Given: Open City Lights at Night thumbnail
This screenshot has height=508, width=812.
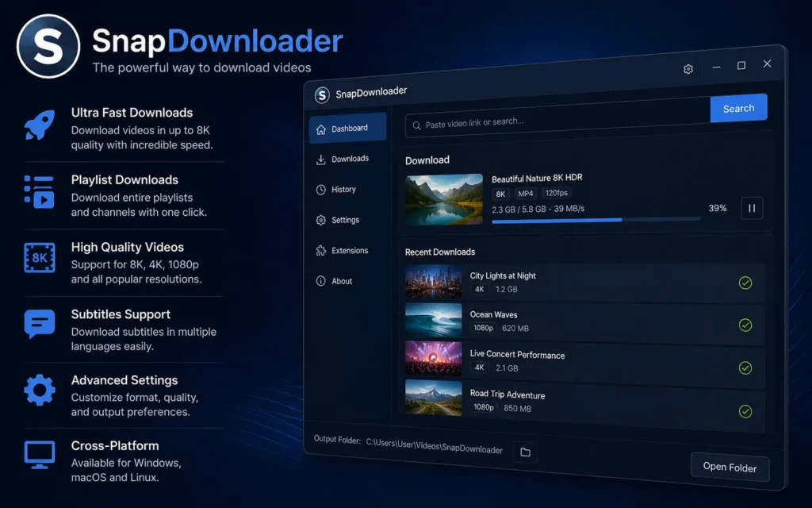Looking at the screenshot, I should (434, 282).
